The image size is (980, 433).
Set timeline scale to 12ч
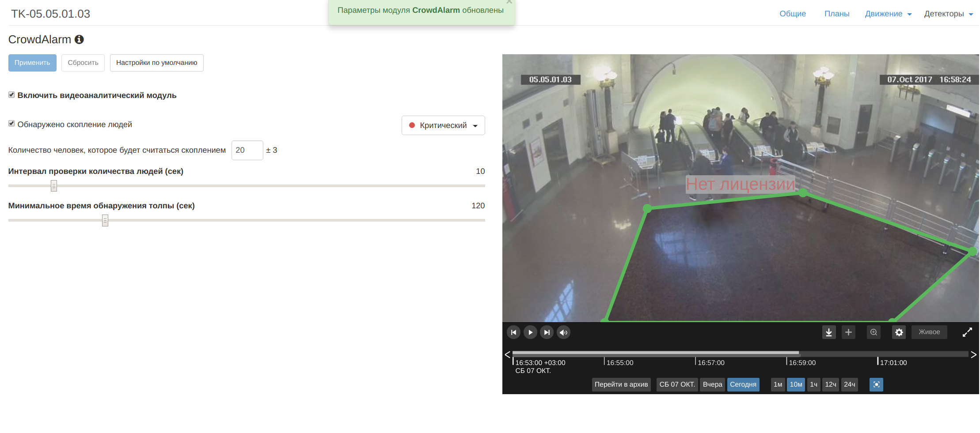831,384
